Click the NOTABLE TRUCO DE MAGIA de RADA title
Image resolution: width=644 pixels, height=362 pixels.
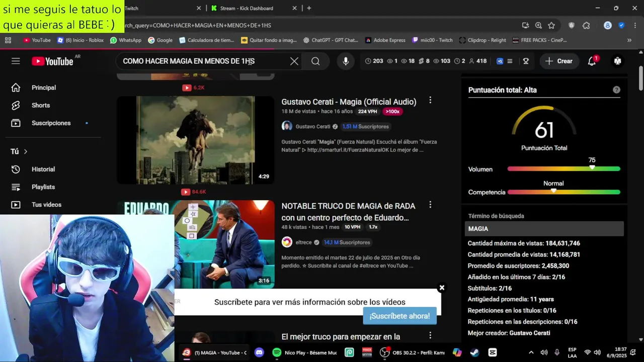pos(348,212)
